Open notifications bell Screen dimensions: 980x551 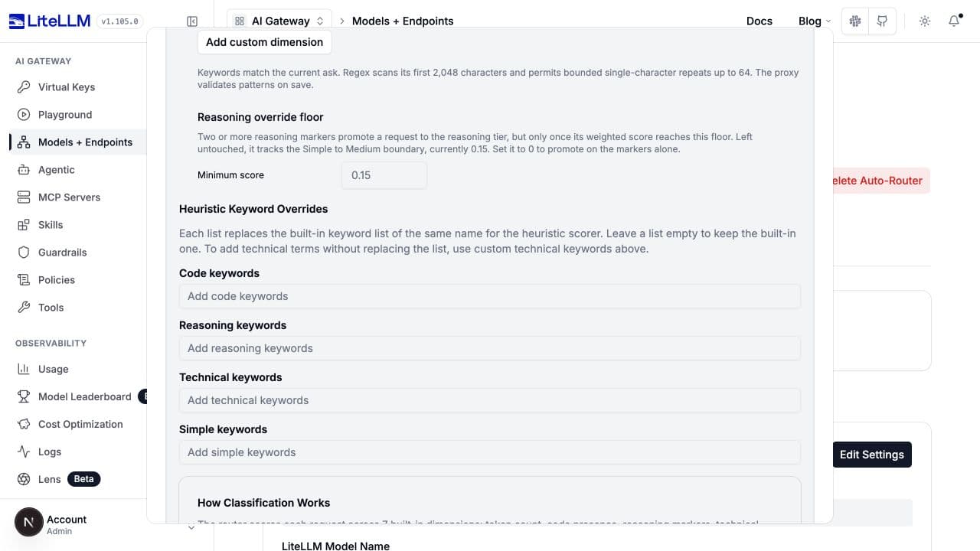coord(954,21)
